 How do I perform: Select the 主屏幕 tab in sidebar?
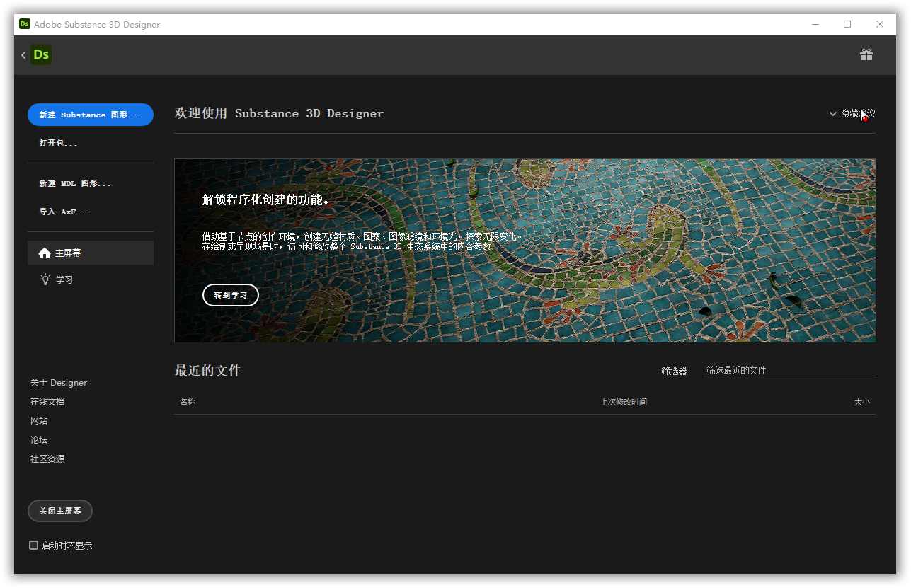pos(91,253)
